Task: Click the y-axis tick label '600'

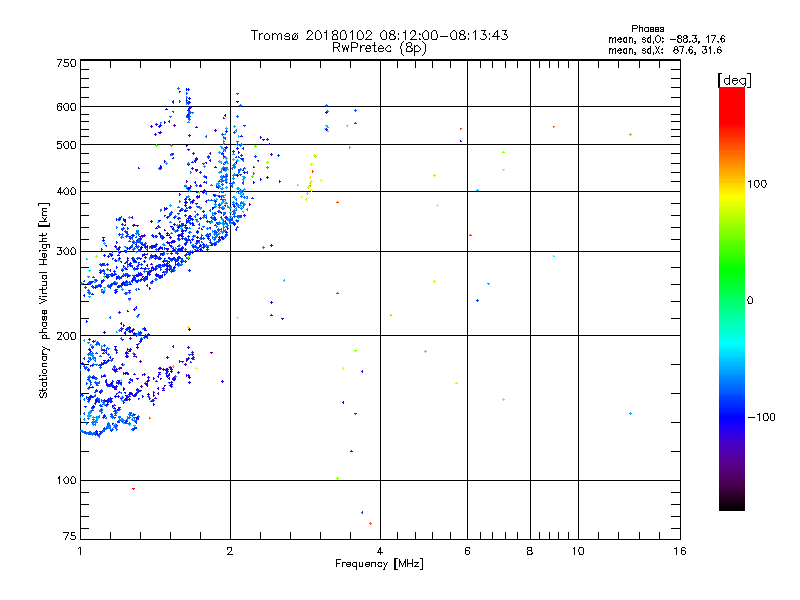Action: (66, 107)
